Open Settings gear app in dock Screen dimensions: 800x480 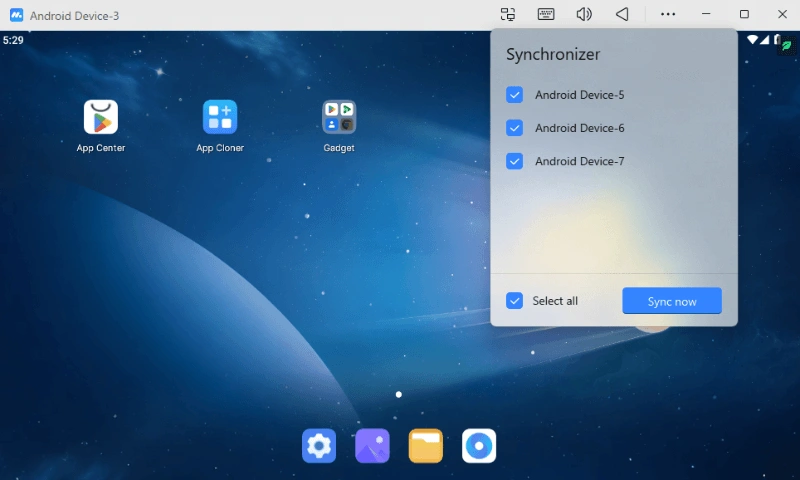tap(319, 445)
